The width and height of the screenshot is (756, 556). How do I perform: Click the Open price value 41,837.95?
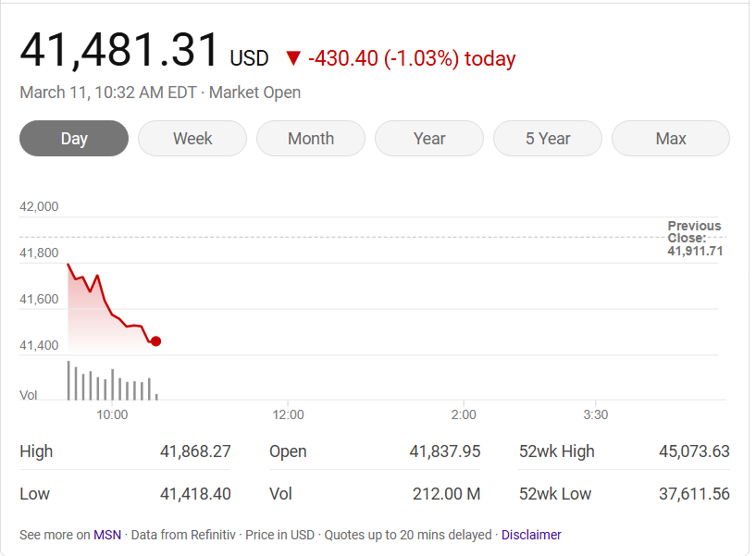point(445,451)
